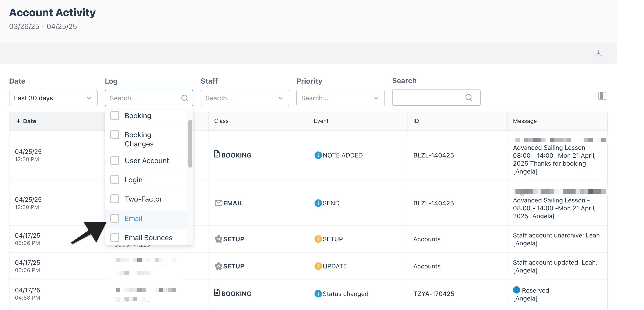Choose Email Bounces option label in list

[x=148, y=237]
